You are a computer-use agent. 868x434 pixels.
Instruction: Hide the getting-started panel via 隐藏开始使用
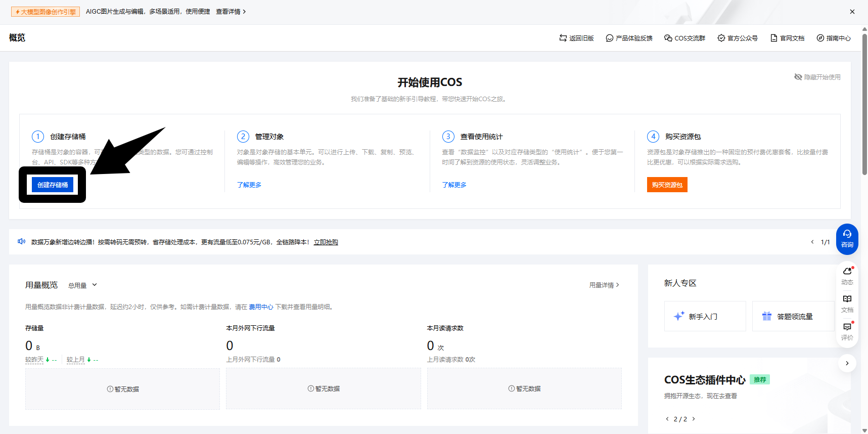tap(817, 77)
